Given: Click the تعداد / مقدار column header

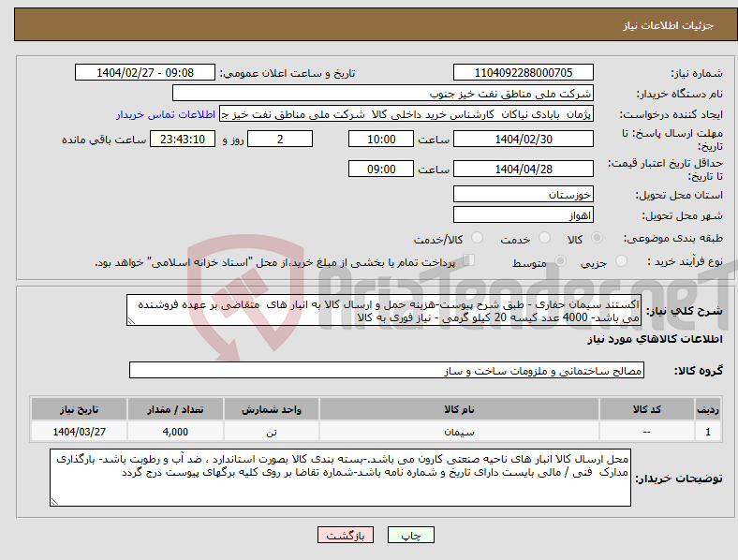Looking at the screenshot, I should click(x=175, y=409).
